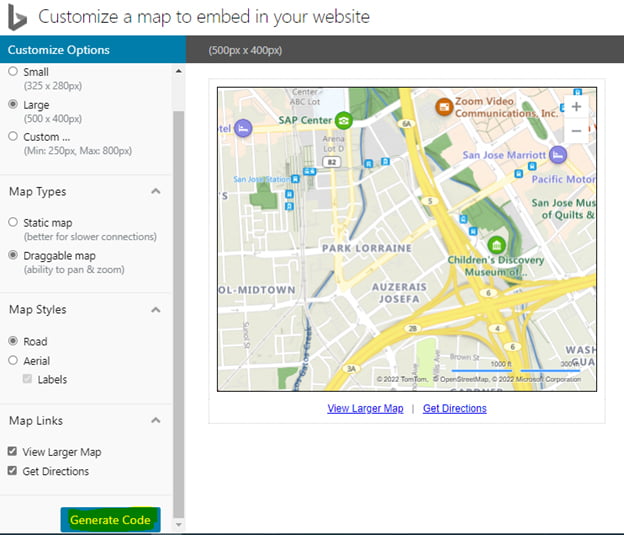Zoom in with the map plus button
This screenshot has height=535, width=624.
tap(576, 107)
